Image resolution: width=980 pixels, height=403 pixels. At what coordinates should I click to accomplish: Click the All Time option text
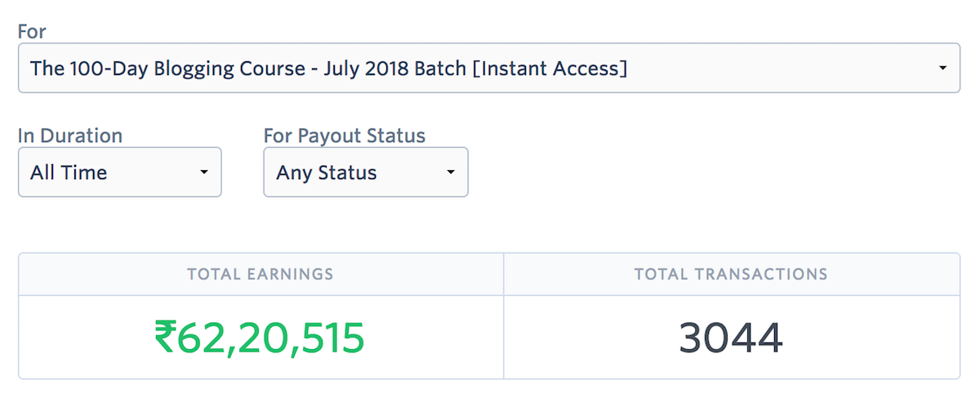click(x=69, y=173)
